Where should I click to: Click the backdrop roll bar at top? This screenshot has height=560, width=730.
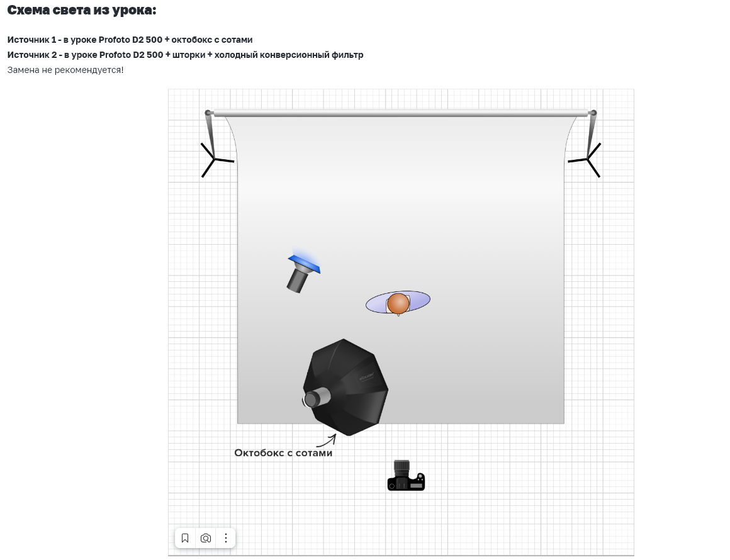400,114
